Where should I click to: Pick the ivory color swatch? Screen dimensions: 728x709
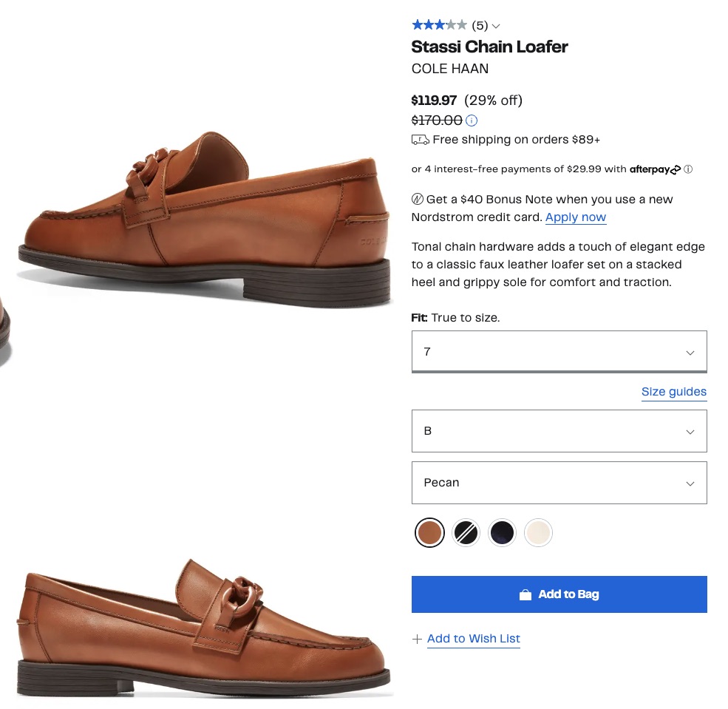pos(538,532)
